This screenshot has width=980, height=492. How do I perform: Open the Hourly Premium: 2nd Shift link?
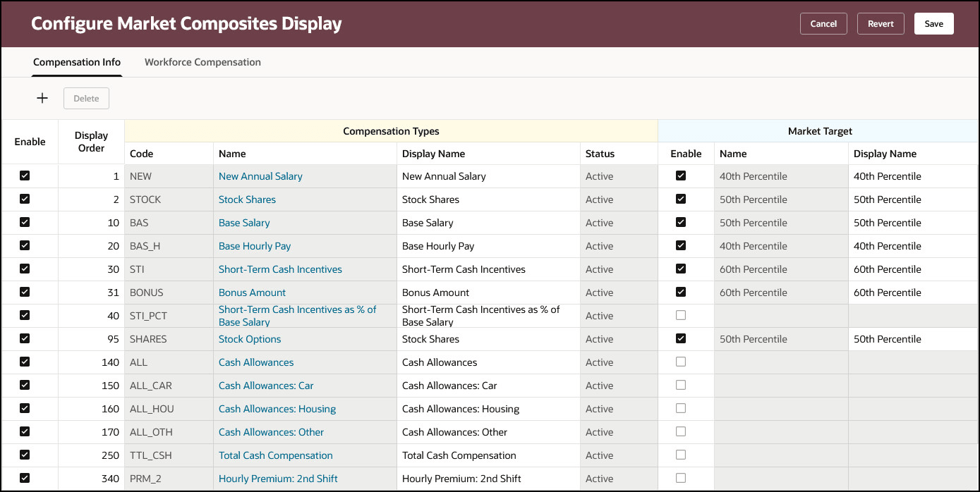click(278, 479)
